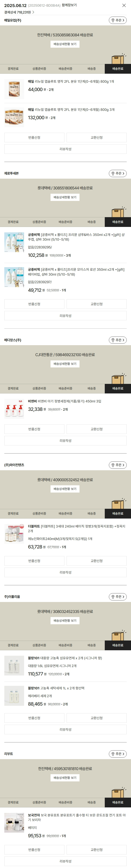Close the order detail page
Image resolution: width=131 pixels, height=868 pixels.
(124, 5)
